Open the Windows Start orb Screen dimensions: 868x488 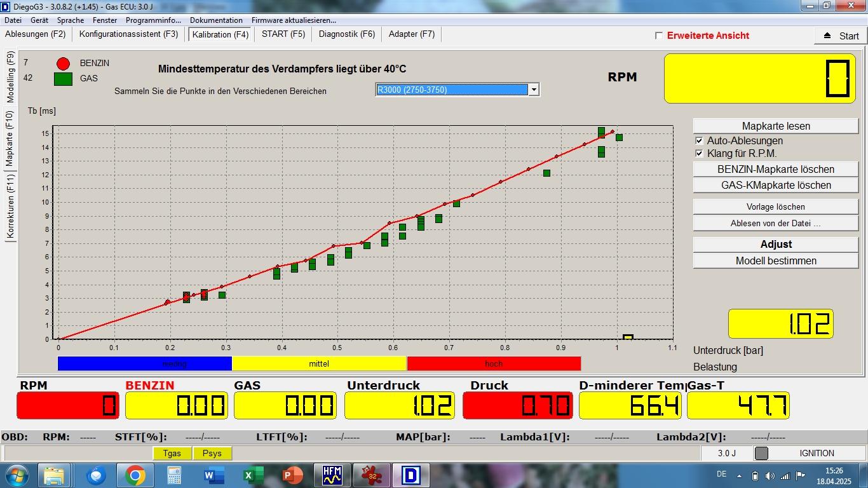coord(16,475)
